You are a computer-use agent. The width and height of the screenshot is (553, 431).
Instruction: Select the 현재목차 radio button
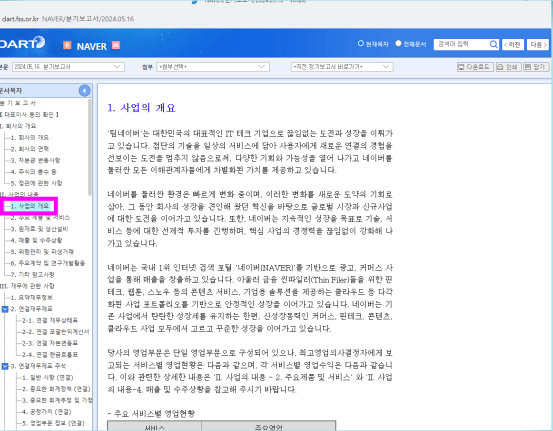click(360, 43)
